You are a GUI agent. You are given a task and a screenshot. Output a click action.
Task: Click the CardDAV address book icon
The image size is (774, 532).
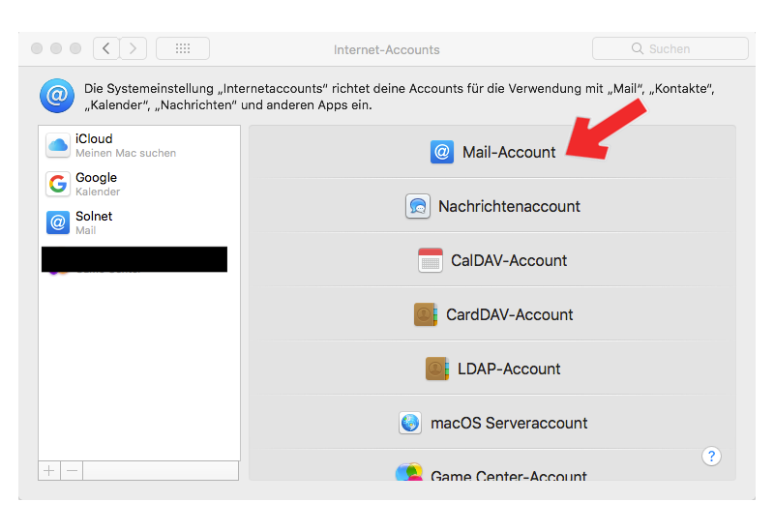(426, 314)
